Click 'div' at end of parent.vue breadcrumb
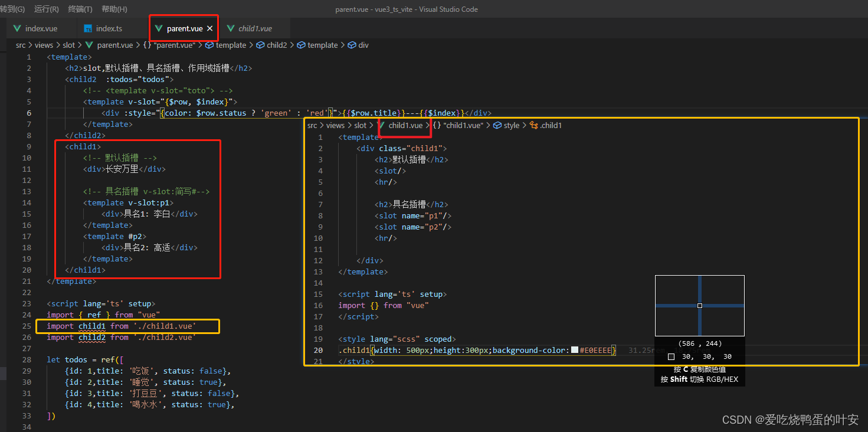Image resolution: width=868 pixels, height=432 pixels. click(x=363, y=45)
